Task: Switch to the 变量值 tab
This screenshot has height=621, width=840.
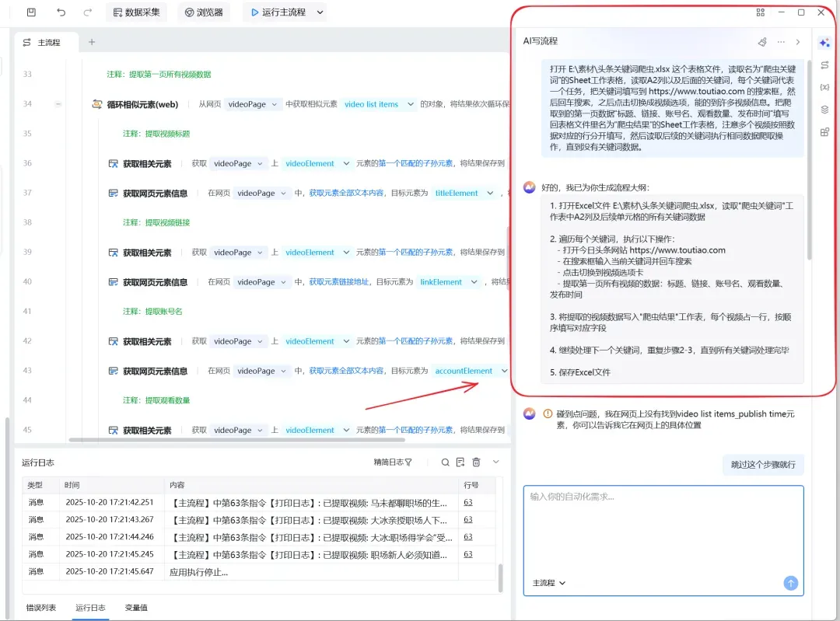Action: point(136,608)
